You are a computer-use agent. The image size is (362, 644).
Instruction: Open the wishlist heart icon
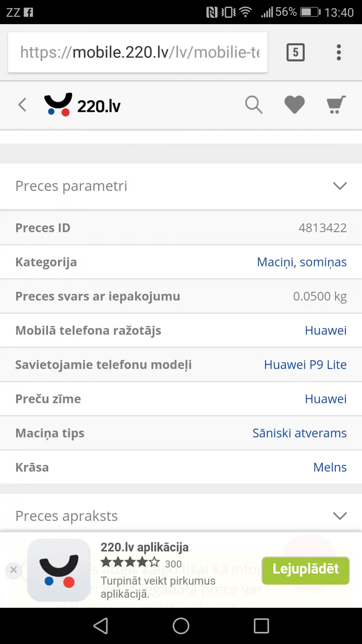pyautogui.click(x=294, y=105)
